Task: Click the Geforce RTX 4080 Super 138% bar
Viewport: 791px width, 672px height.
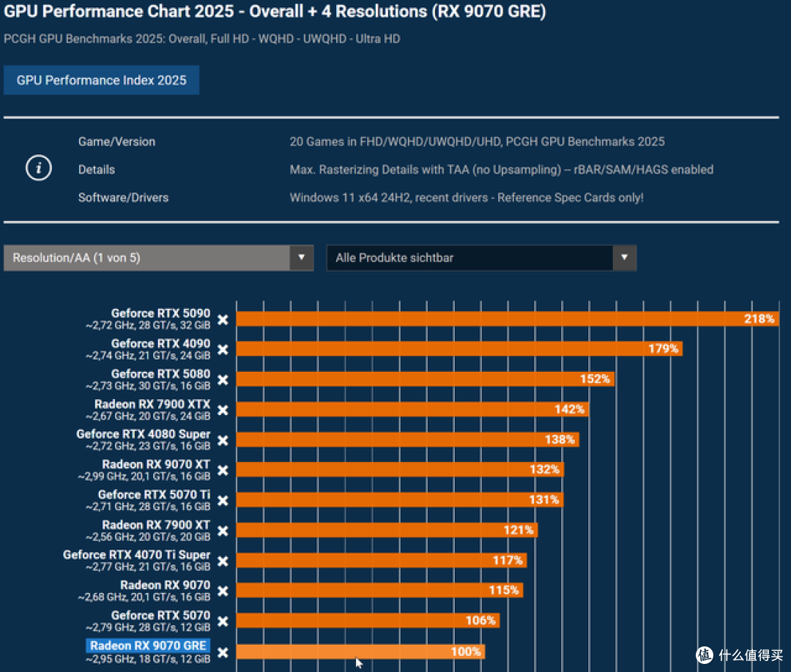Action: pyautogui.click(x=408, y=439)
